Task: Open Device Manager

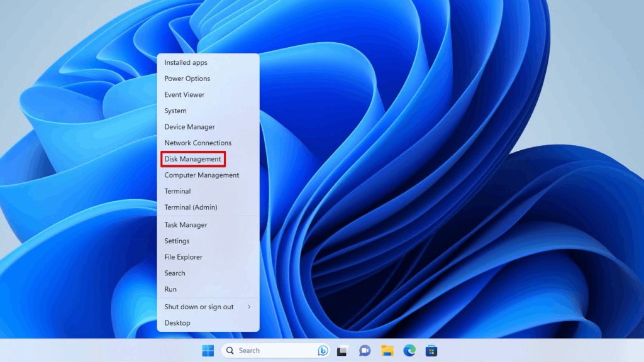Action: tap(191, 126)
